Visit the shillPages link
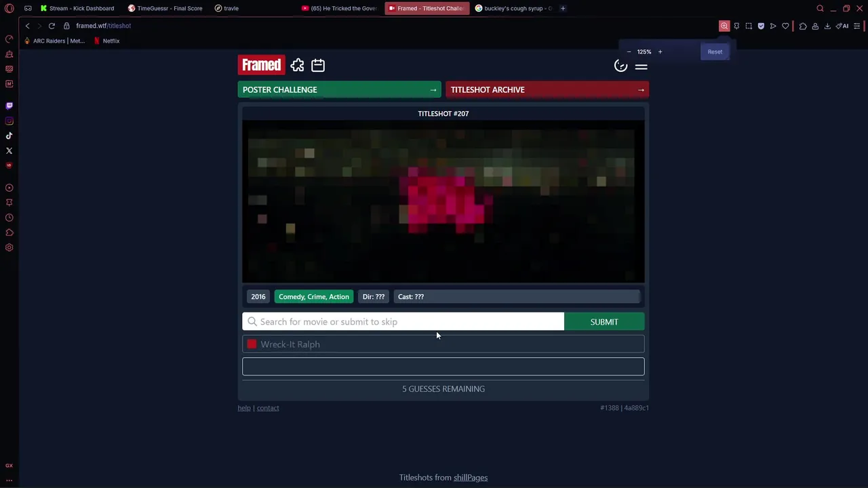Screen dimensions: 868x488 471,477
